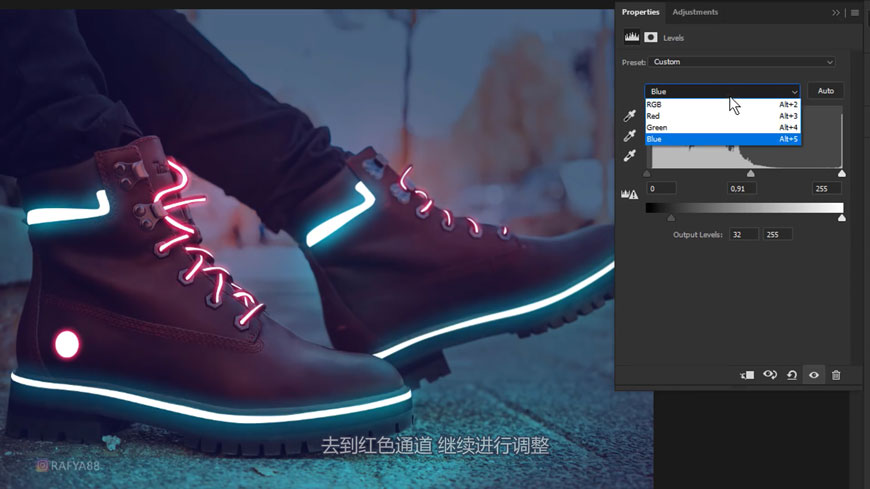Click the highlight input field showing 255
This screenshot has height=489, width=870.
[827, 189]
